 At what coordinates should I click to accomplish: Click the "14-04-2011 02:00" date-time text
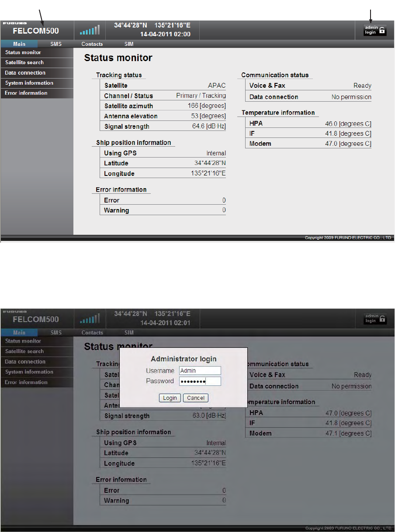coord(165,34)
